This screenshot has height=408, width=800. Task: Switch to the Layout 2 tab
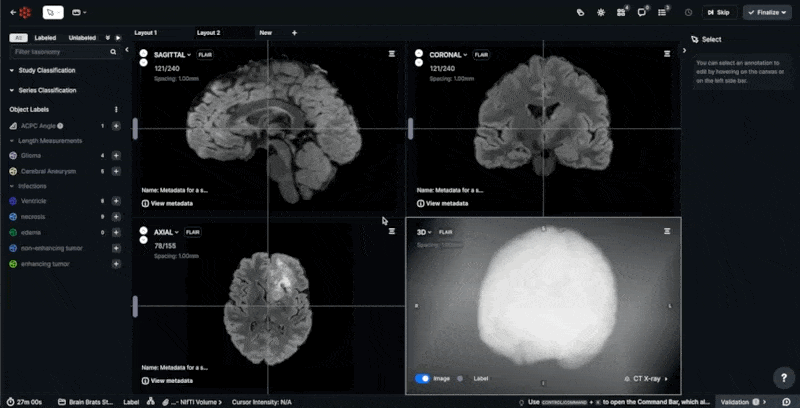click(208, 33)
